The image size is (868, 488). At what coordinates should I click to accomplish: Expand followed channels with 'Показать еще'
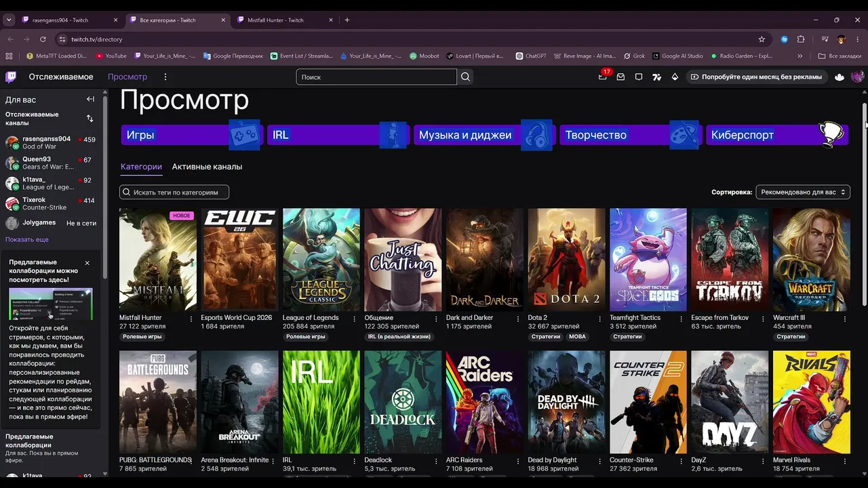(27, 240)
